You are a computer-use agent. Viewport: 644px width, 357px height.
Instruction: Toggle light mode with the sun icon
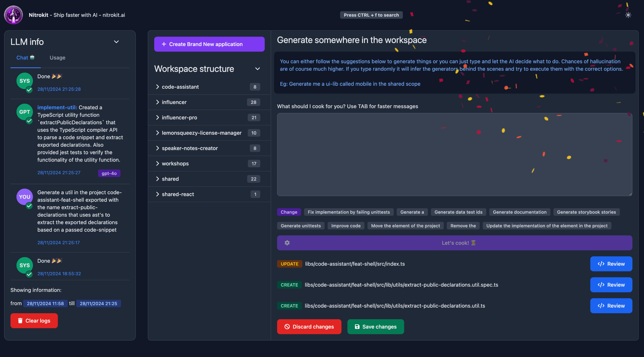point(628,15)
